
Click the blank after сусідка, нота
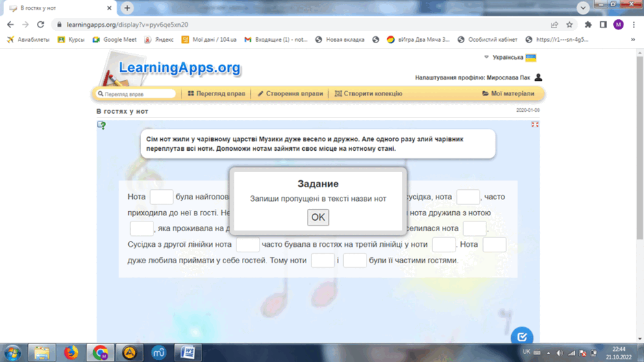pyautogui.click(x=468, y=197)
